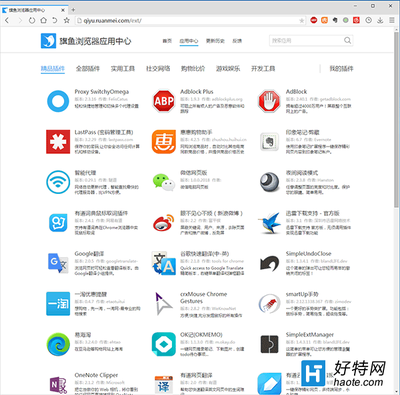The image size is (400, 395).
Task: Click the Proxy SwitchyOmega blue ring icon
Action: (58, 101)
